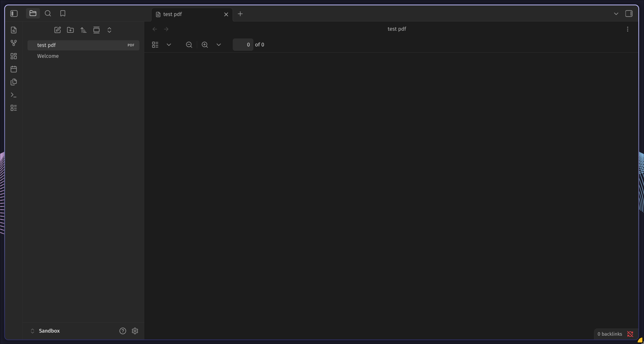Toggle the left sidebar collapse icon
The height and width of the screenshot is (344, 644).
(x=14, y=13)
